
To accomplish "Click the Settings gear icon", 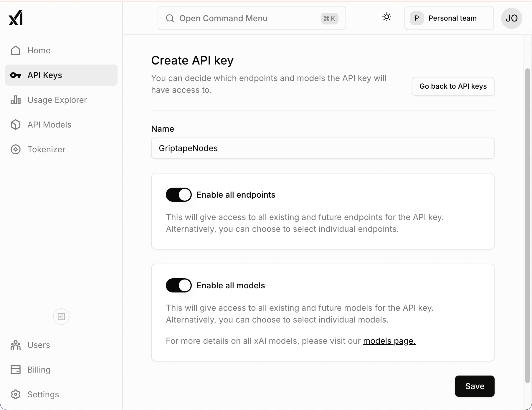I will pyautogui.click(x=16, y=394).
